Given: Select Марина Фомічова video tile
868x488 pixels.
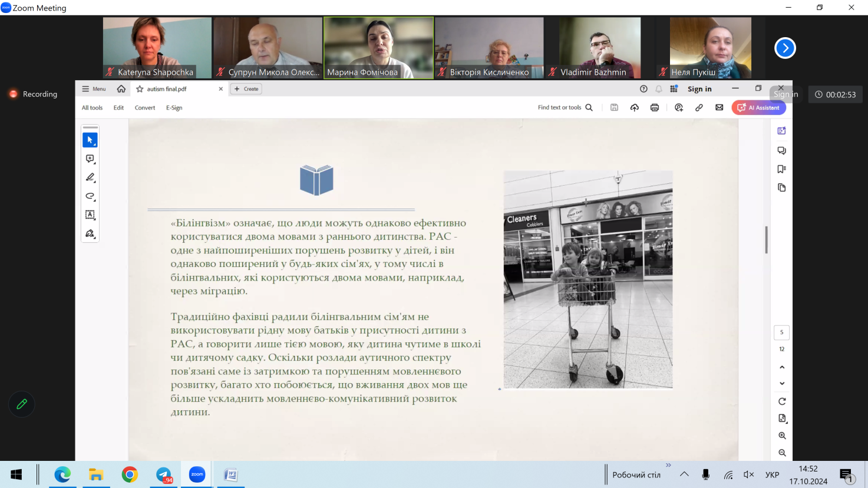Looking at the screenshot, I should click(379, 48).
